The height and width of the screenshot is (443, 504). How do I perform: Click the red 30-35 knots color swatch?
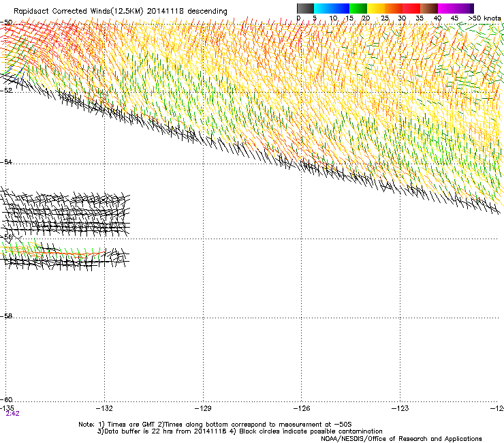411,8
